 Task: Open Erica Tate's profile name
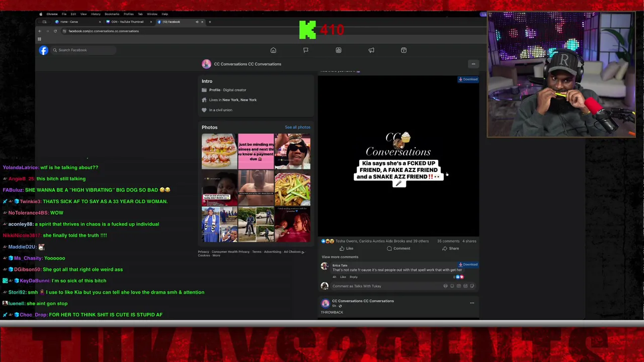340,265
